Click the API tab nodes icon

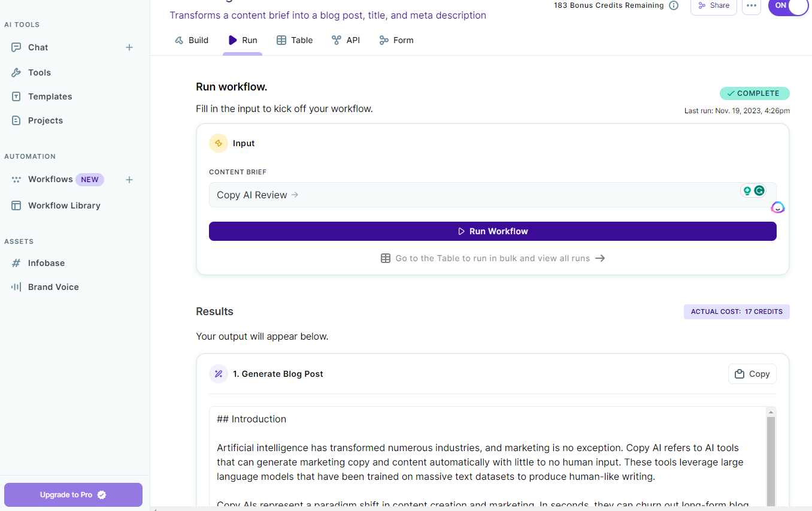pyautogui.click(x=337, y=40)
